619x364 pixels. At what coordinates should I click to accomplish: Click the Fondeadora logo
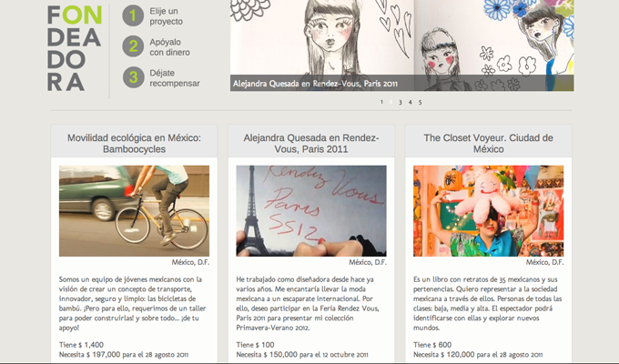coord(75,48)
